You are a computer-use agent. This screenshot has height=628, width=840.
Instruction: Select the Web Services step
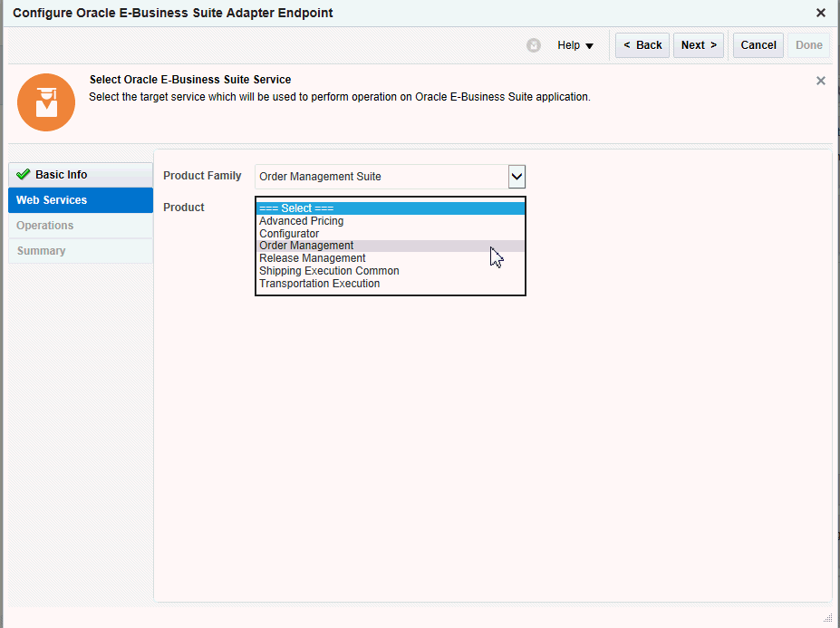[81, 200]
